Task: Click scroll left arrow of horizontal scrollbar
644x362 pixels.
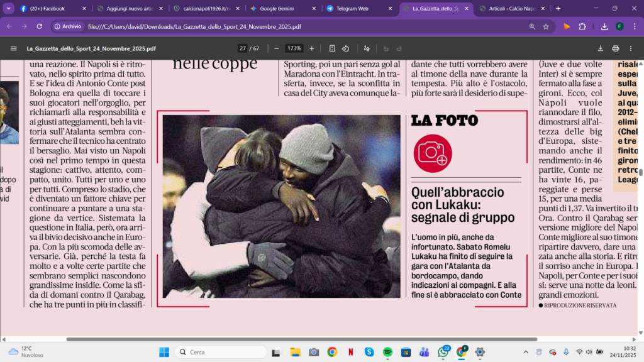Action: tap(4, 339)
